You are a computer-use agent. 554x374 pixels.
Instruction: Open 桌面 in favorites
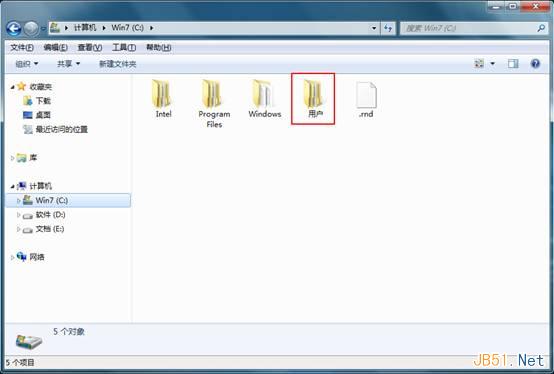pos(43,115)
